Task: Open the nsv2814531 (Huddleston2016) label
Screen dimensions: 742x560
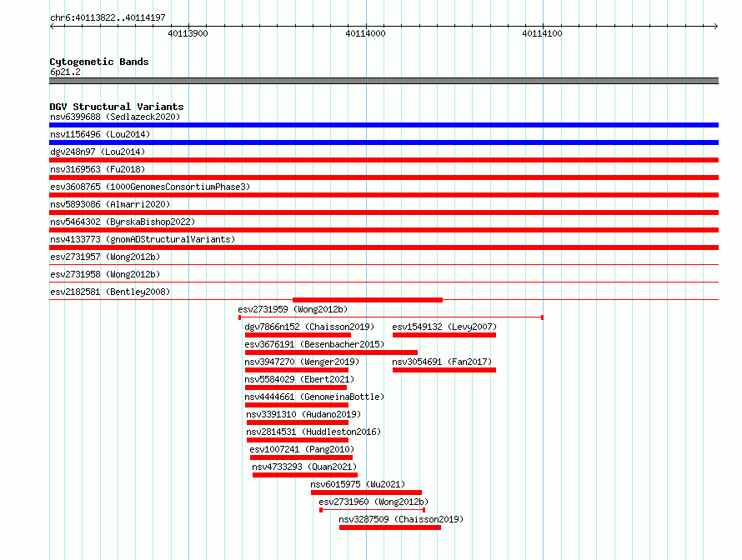Action: tap(313, 432)
